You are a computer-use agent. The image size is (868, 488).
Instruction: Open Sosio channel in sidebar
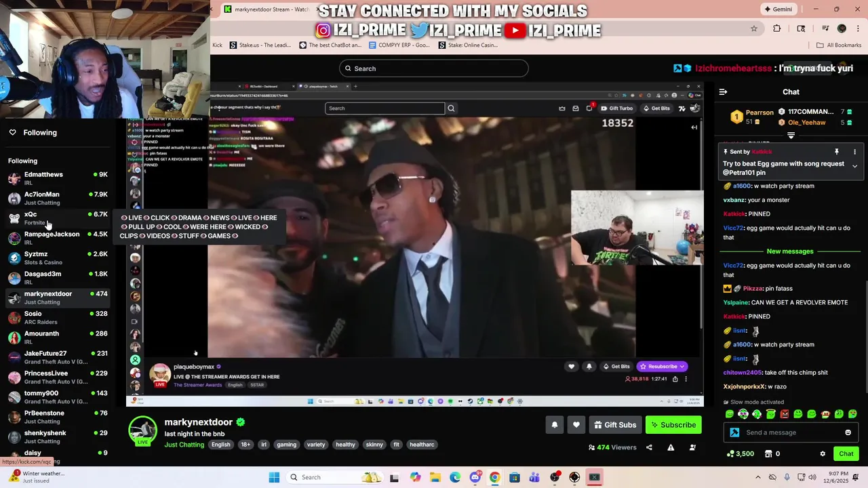coord(58,317)
